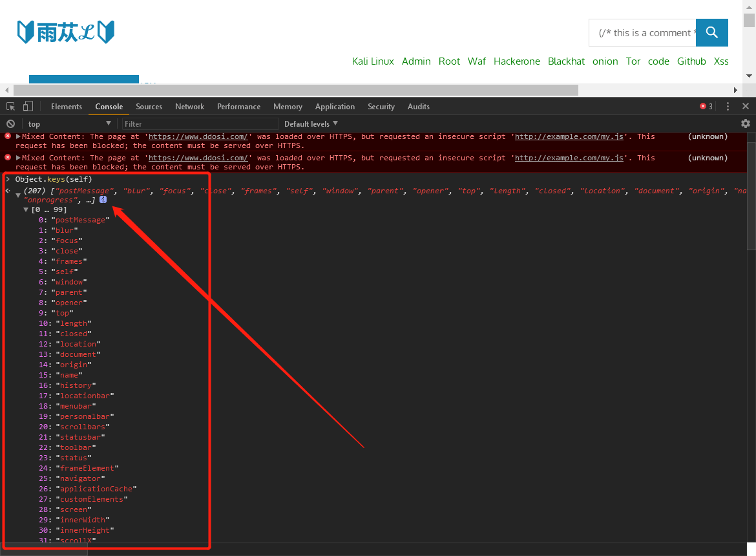
Task: Open the Xss link
Action: pyautogui.click(x=721, y=61)
